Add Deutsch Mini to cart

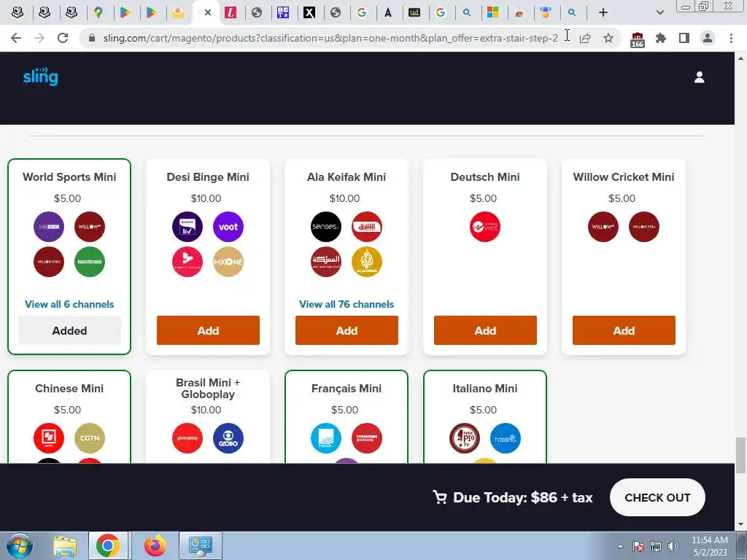[485, 330]
